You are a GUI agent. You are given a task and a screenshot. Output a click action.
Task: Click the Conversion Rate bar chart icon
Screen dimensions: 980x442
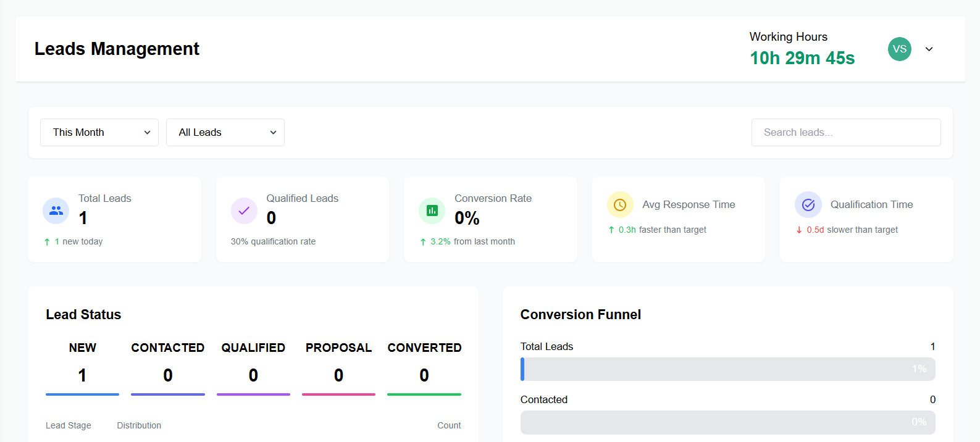pos(432,211)
